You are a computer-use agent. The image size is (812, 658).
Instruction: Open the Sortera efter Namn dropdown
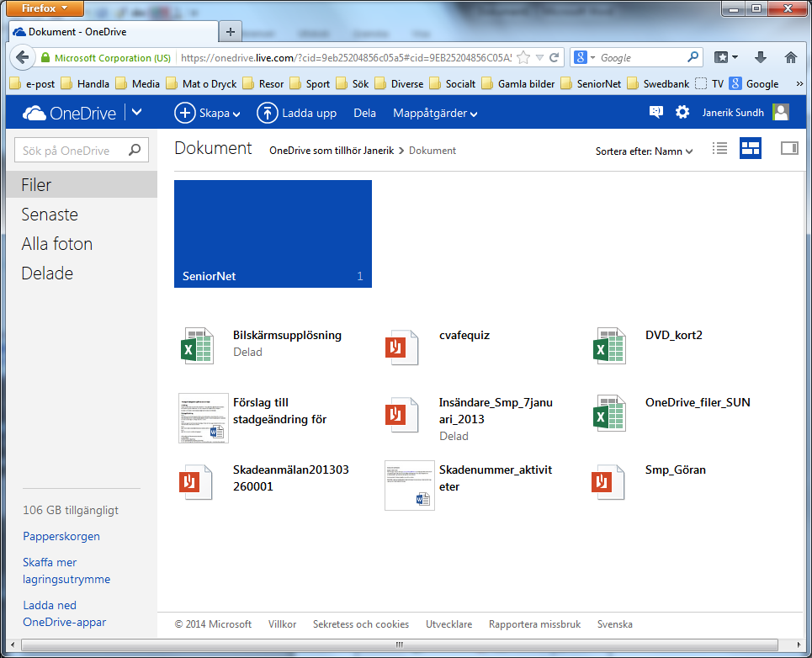645,151
